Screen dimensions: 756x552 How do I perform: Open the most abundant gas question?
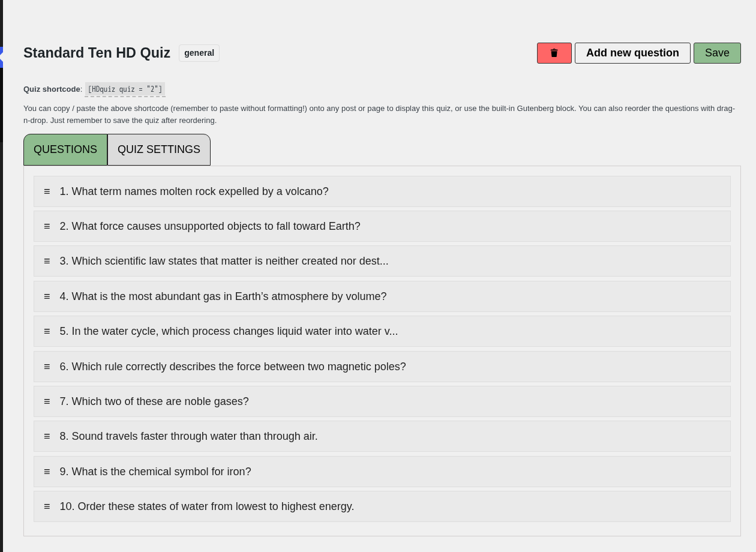click(382, 296)
